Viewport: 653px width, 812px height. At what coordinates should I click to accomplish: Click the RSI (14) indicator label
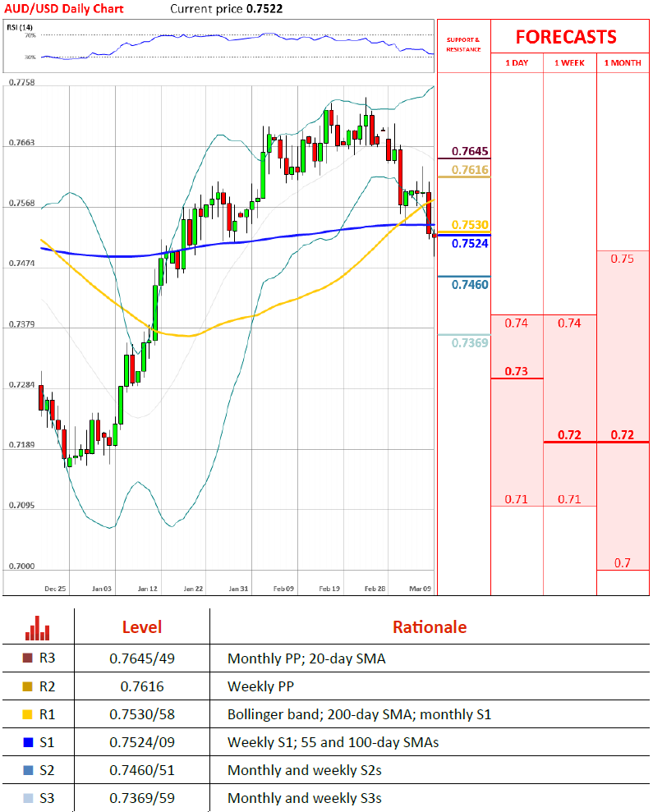[20, 27]
